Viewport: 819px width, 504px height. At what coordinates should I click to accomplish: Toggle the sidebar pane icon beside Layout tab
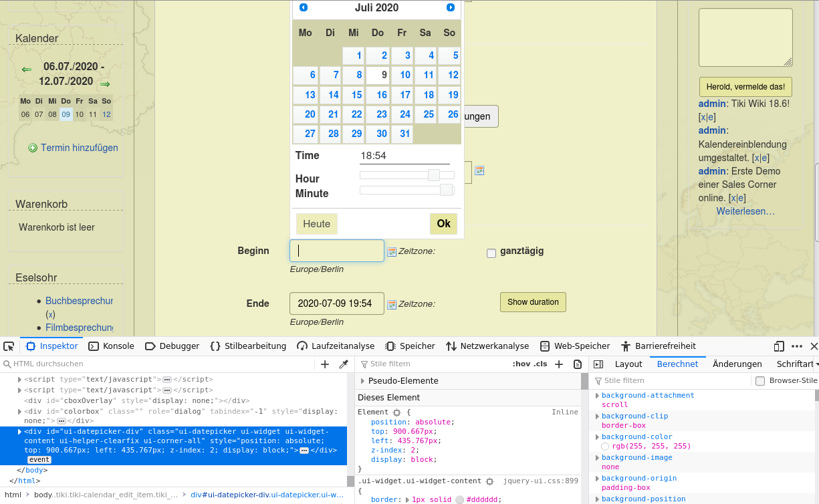coord(598,364)
